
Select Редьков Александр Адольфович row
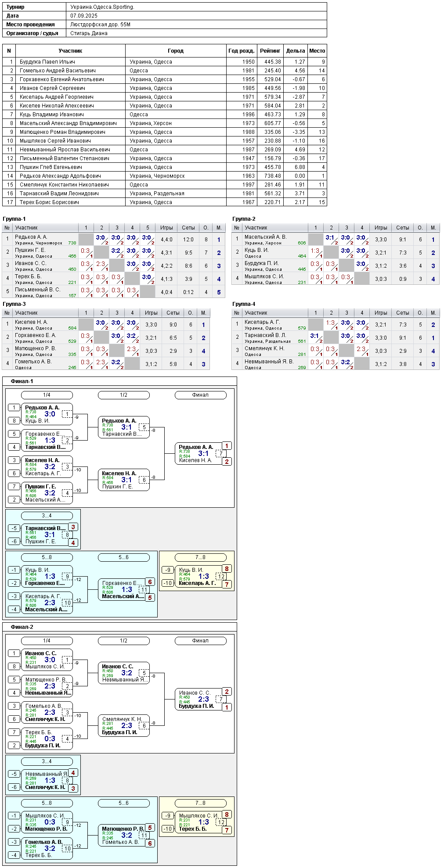164,176
